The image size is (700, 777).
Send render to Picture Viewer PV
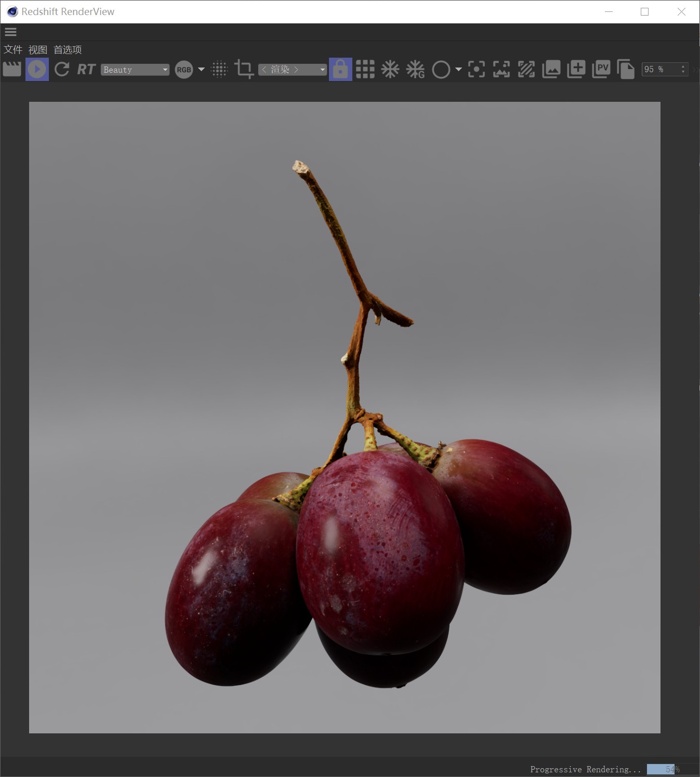[x=601, y=69]
